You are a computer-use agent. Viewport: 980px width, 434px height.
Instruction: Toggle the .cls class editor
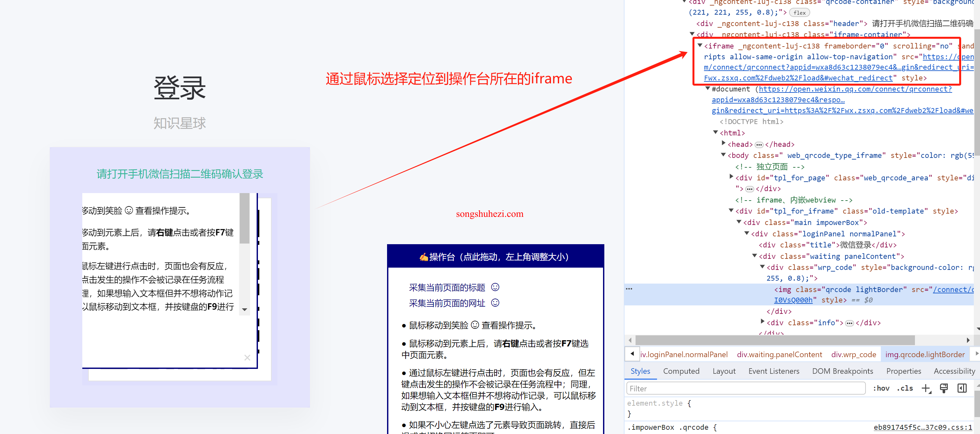point(905,388)
